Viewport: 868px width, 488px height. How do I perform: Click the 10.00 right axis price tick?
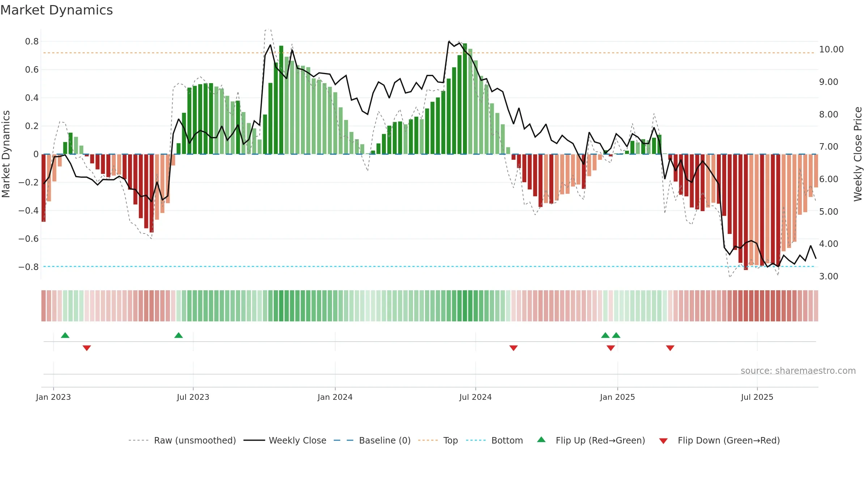click(831, 50)
